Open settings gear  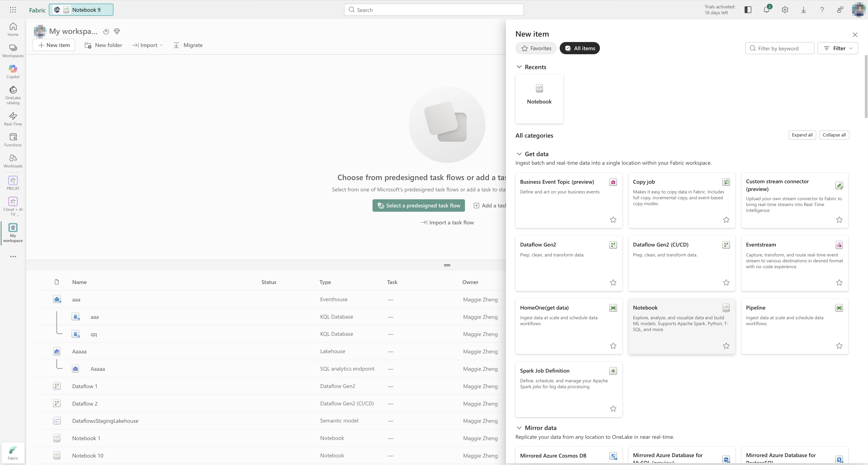point(785,10)
